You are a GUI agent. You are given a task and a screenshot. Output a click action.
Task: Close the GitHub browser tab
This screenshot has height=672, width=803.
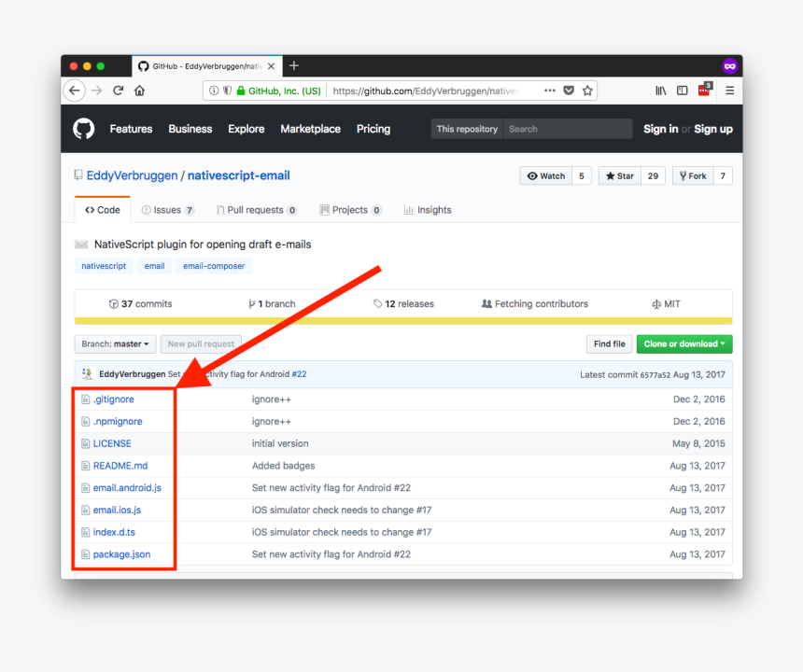pyautogui.click(x=272, y=66)
